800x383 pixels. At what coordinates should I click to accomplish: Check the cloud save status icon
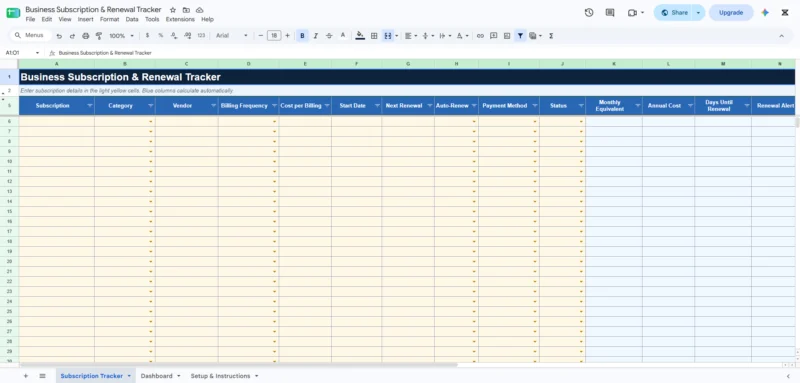click(199, 10)
